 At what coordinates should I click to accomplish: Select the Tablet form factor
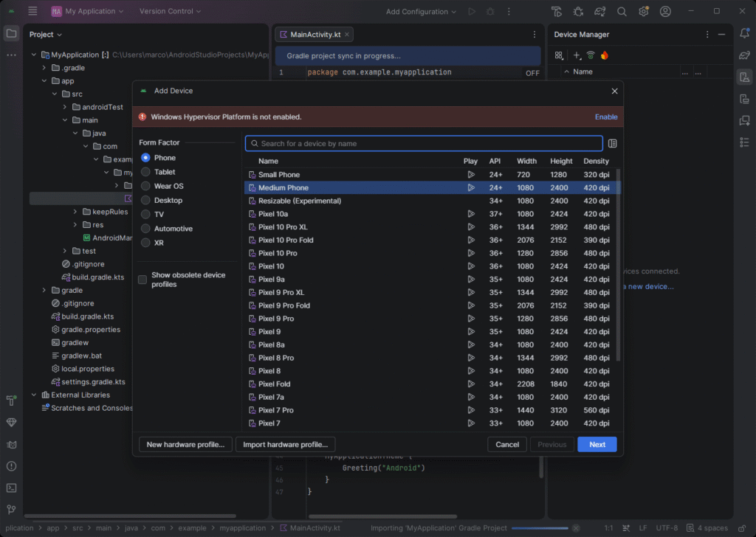point(145,172)
